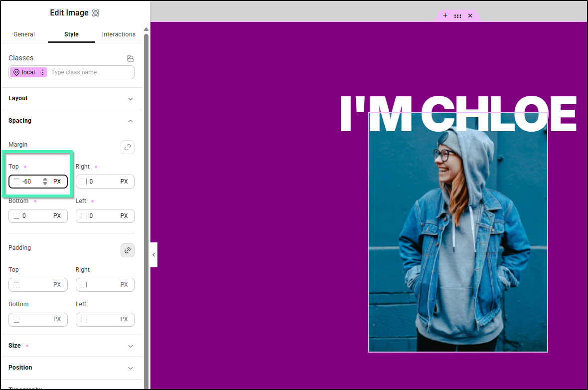Open the Margin Top PX unit selector

coord(57,182)
